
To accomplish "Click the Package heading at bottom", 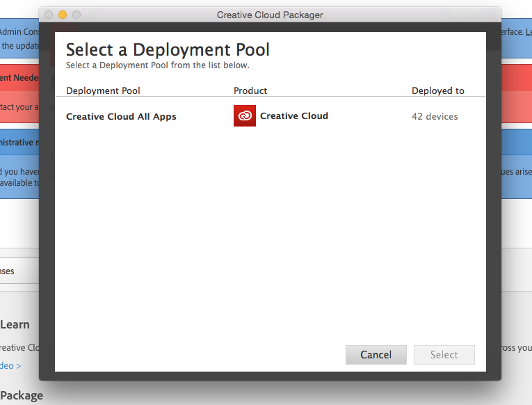I will [x=22, y=395].
